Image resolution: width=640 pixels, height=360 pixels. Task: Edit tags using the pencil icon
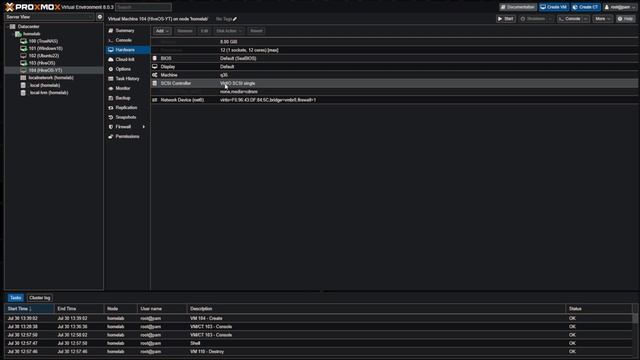pyautogui.click(x=235, y=19)
